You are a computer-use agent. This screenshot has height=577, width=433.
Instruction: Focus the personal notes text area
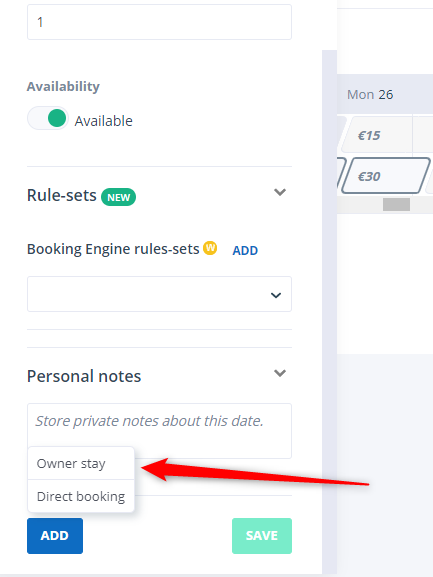[x=159, y=431]
